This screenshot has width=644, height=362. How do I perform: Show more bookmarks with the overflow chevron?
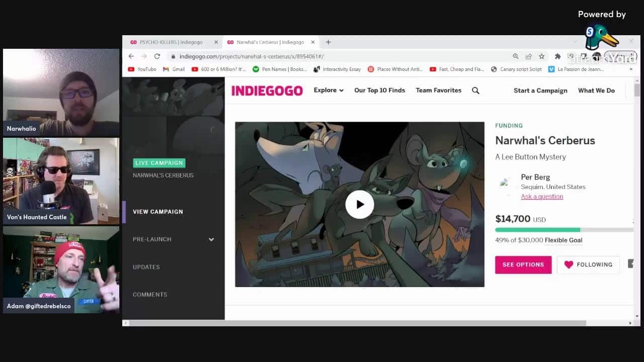click(x=631, y=69)
